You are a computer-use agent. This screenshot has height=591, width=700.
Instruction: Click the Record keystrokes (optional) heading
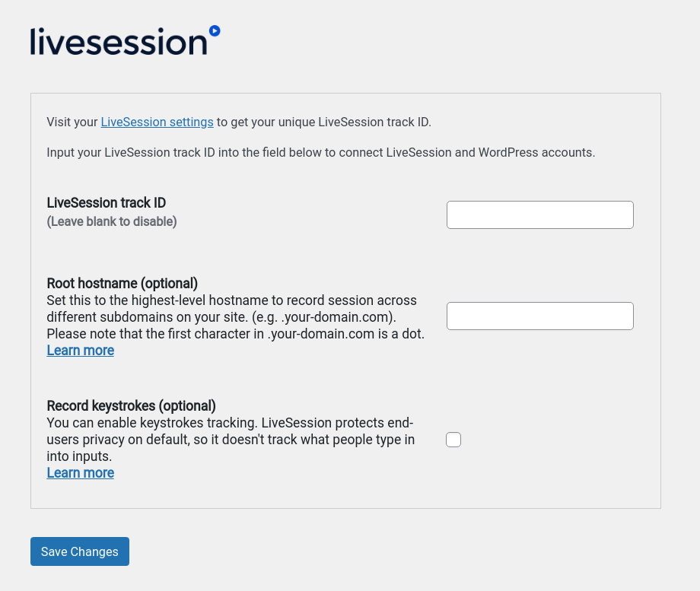(x=131, y=405)
